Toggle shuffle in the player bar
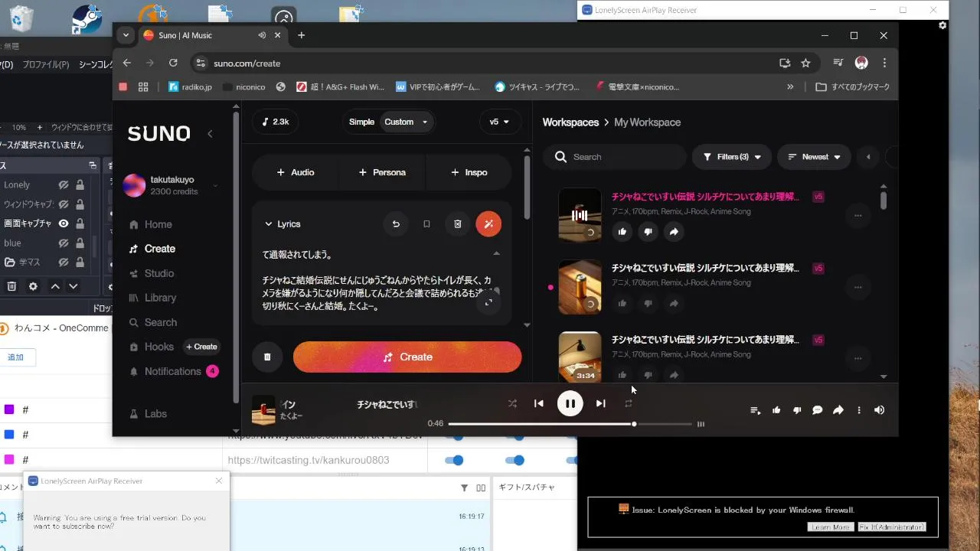This screenshot has width=980, height=551. pyautogui.click(x=512, y=403)
